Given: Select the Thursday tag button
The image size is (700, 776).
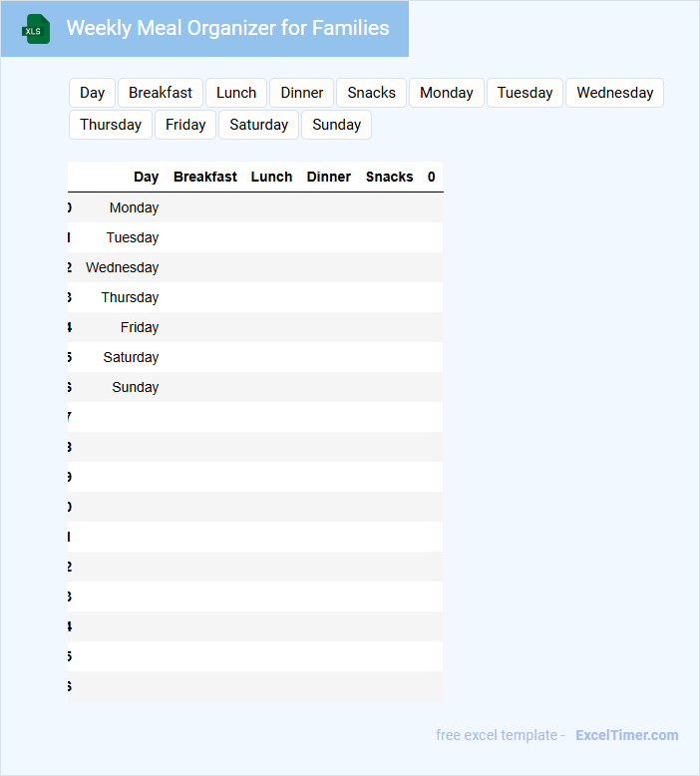Looking at the screenshot, I should pos(111,125).
